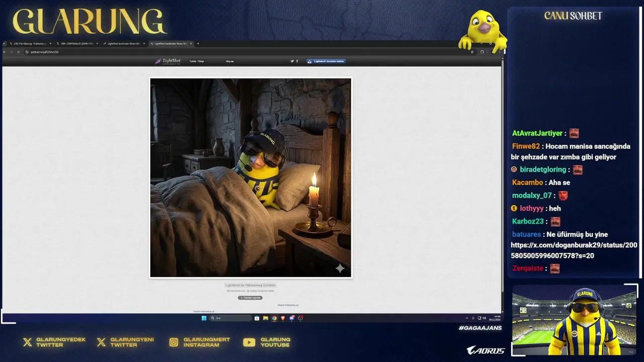Click the 'kötüye kullanım bildir' link
Image resolution: width=644 pixels, height=362 pixels.
tap(261, 291)
